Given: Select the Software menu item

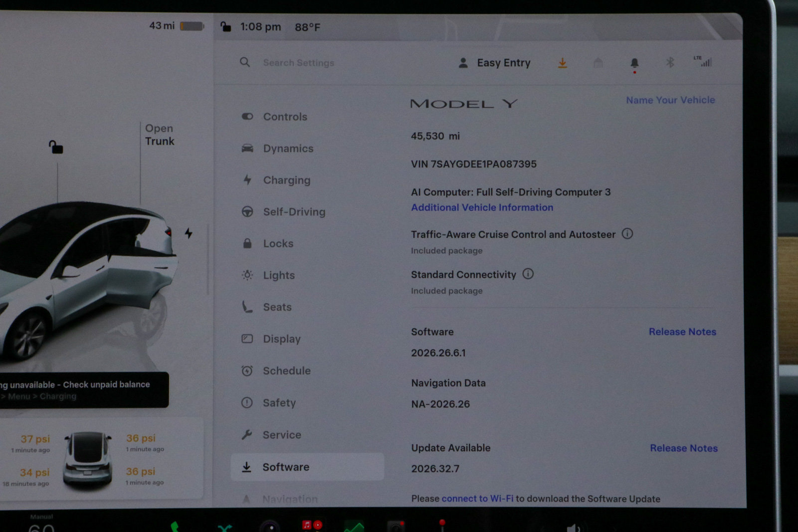Looking at the screenshot, I should (308, 467).
